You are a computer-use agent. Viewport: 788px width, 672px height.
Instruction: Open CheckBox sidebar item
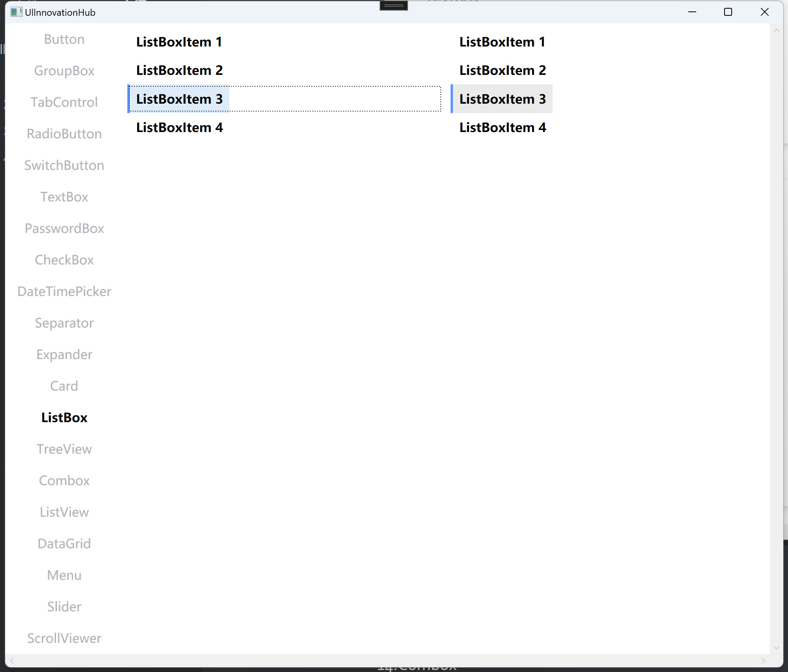(64, 260)
